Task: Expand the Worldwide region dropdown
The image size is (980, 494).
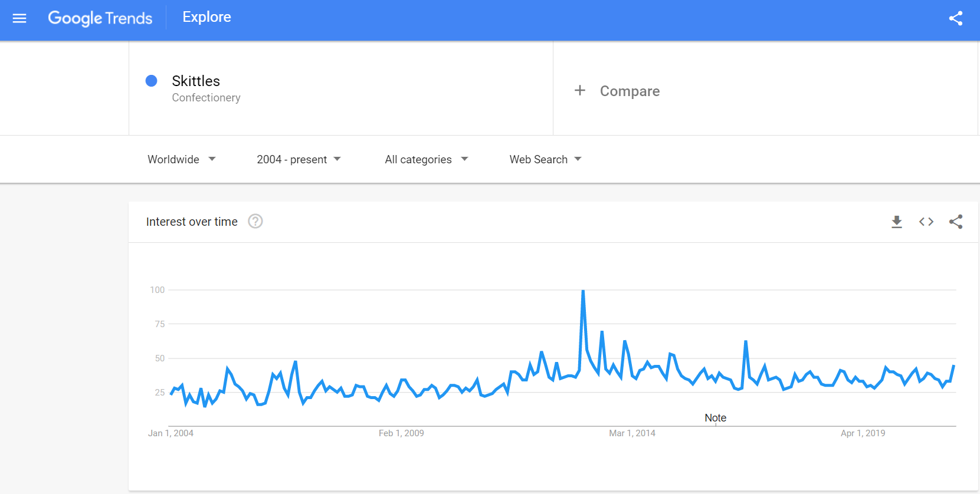Action: tap(182, 159)
